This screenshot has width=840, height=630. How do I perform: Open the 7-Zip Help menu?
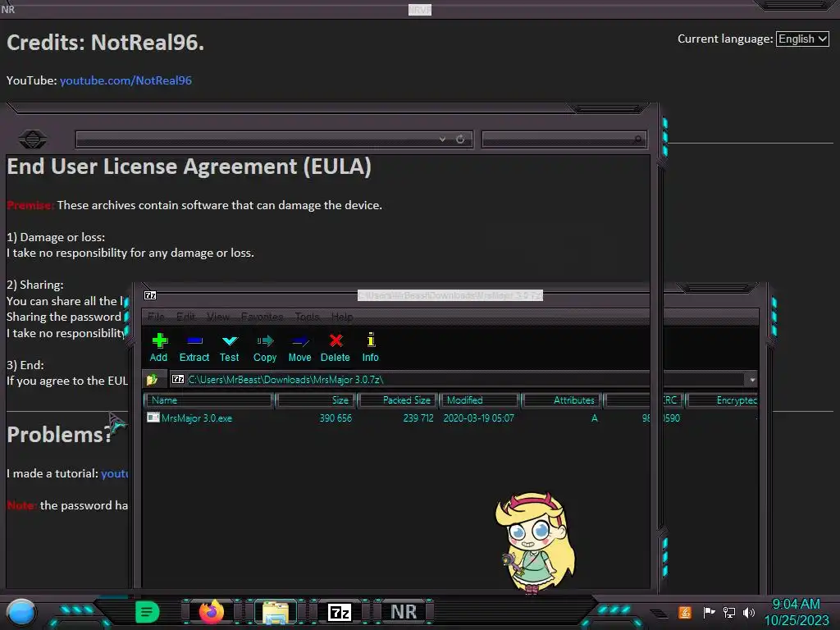pyautogui.click(x=342, y=317)
